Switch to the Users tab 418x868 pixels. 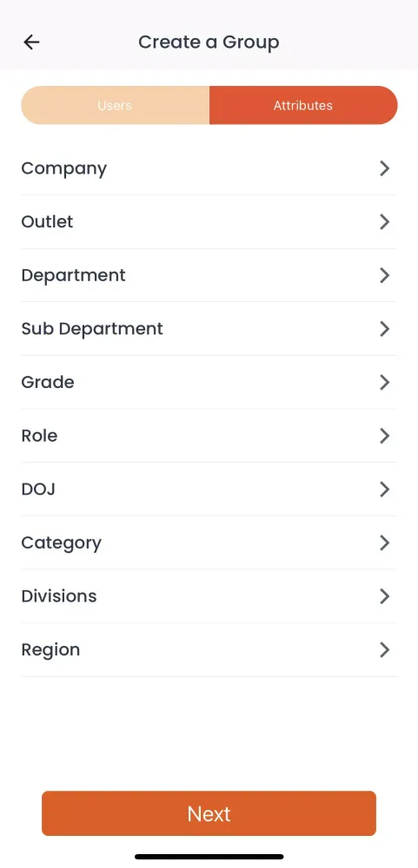point(116,105)
